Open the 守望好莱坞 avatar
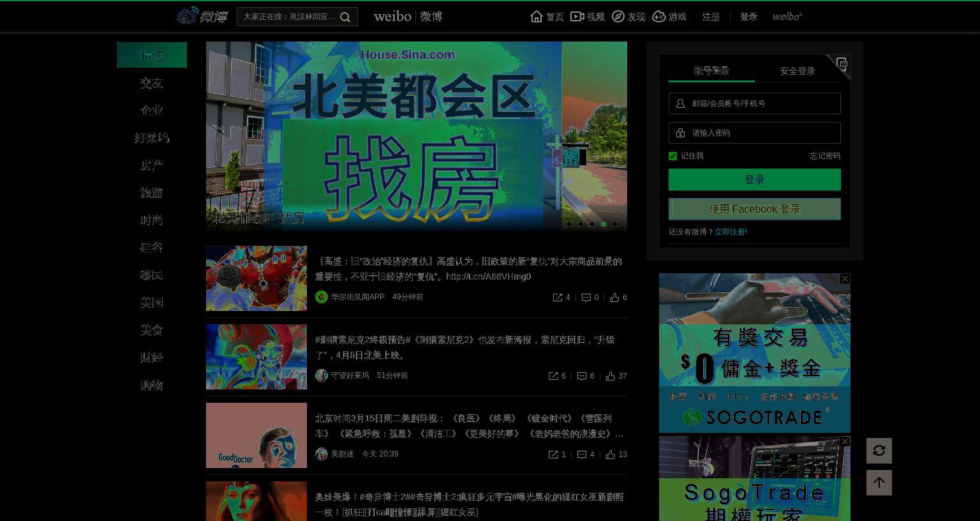The width and height of the screenshot is (980, 521). pos(322,375)
